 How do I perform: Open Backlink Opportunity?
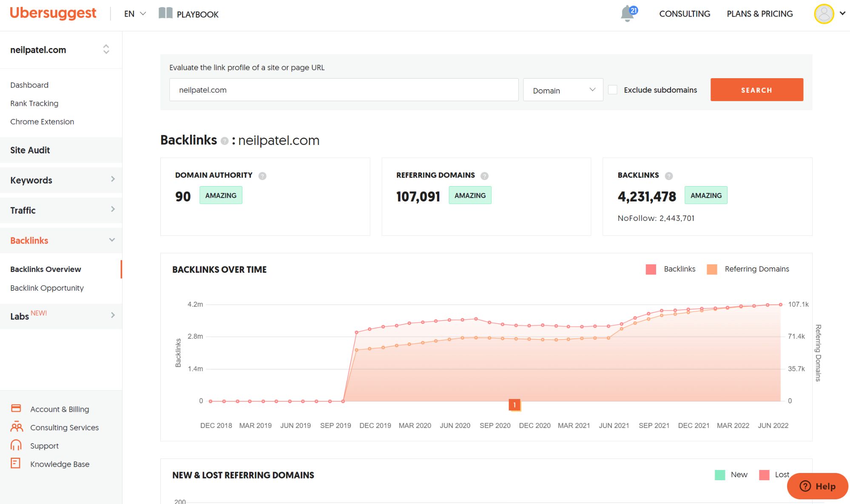47,288
